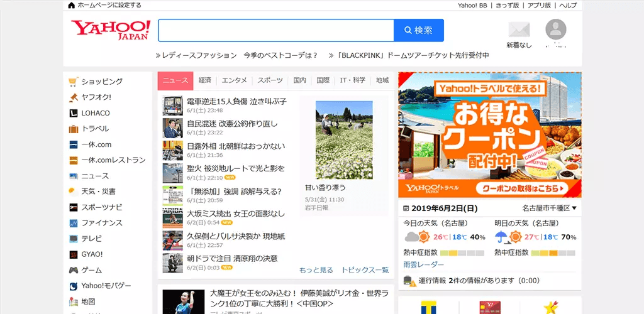This screenshot has width=644, height=314.
Task: Open the 雨雲レーダー link
Action: pos(424,265)
